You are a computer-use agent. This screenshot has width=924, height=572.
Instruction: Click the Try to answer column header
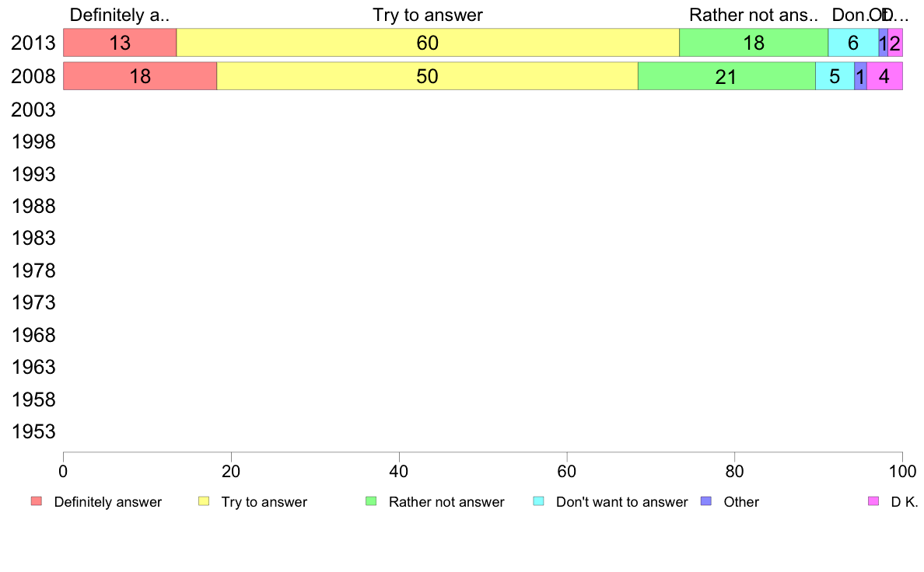[x=428, y=15]
